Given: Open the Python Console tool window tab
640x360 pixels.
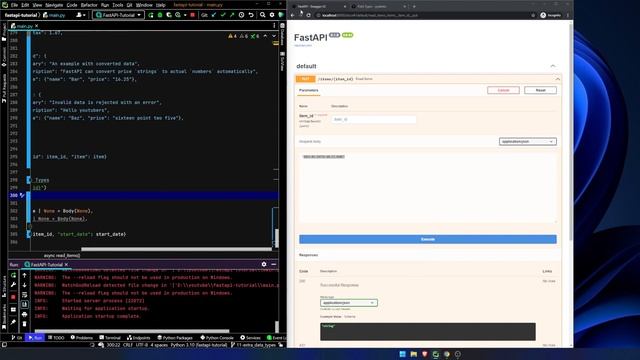Looking at the screenshot, I should point(217,338).
